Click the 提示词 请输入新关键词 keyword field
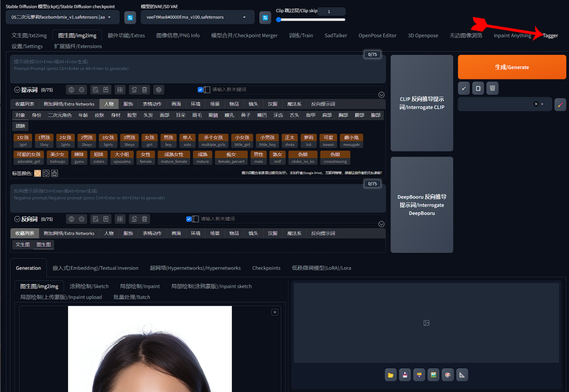The image size is (569, 392). [x=296, y=90]
